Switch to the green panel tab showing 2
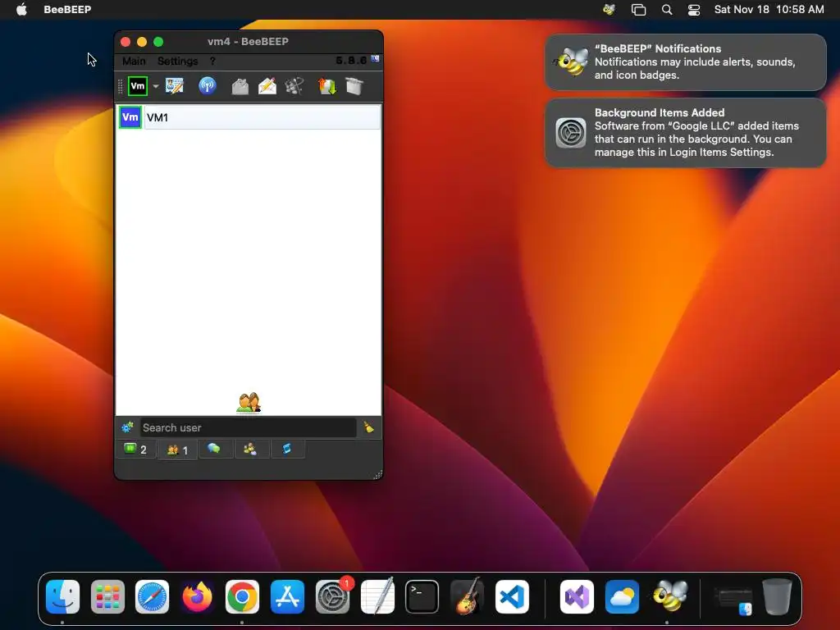The image size is (840, 630). (136, 449)
